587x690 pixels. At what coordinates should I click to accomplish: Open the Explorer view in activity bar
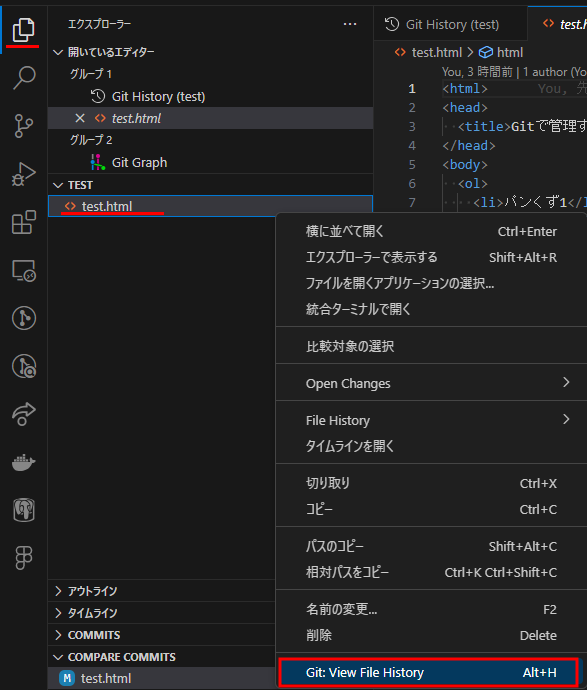point(24,30)
